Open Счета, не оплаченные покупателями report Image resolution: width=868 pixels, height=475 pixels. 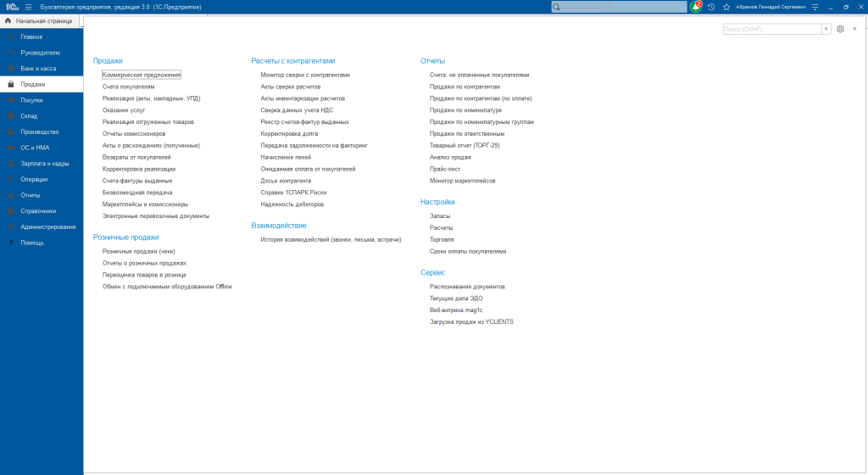[480, 75]
